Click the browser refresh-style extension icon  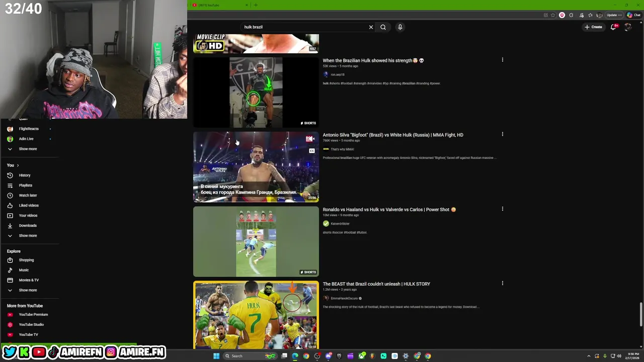point(571,15)
